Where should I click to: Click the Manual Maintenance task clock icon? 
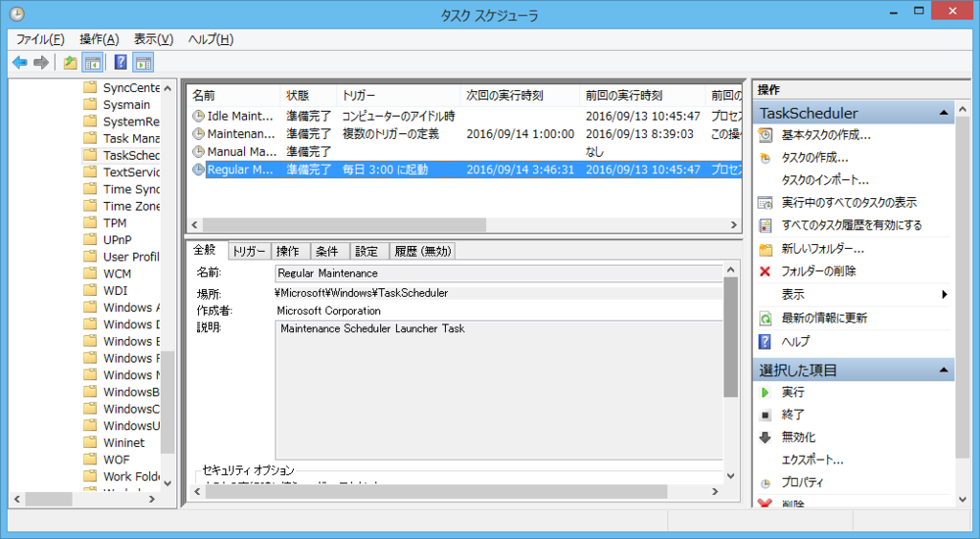[198, 151]
